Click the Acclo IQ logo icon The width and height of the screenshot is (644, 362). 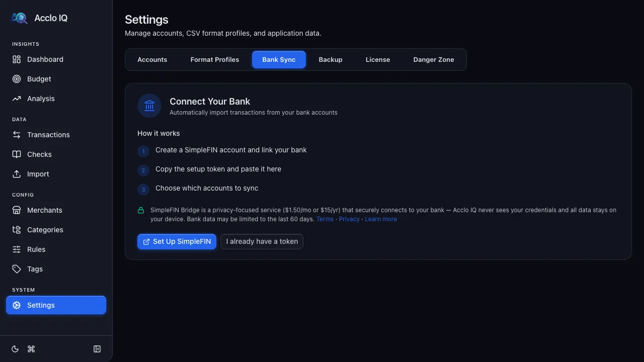tap(19, 18)
